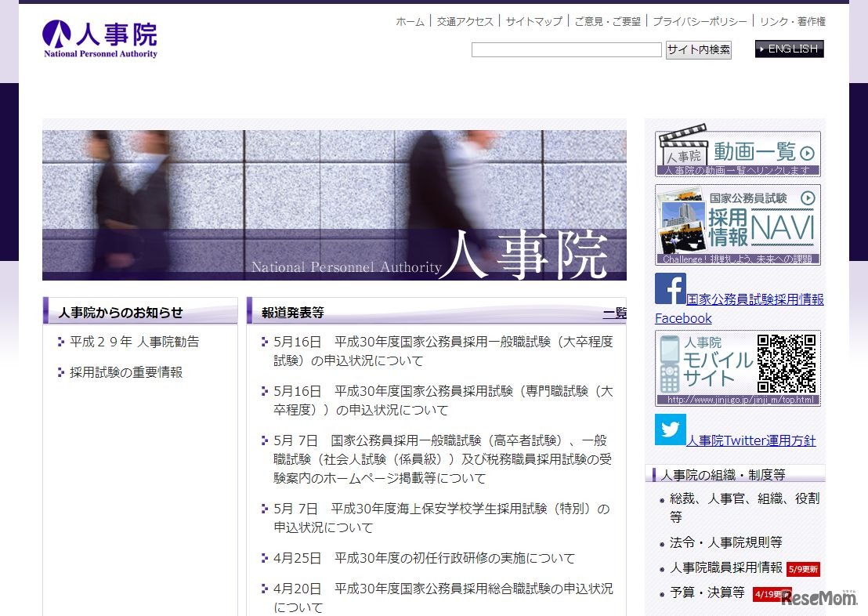Viewport: 868px width, 616px height.
Task: Click the Twitter bird icon
Action: click(x=671, y=429)
